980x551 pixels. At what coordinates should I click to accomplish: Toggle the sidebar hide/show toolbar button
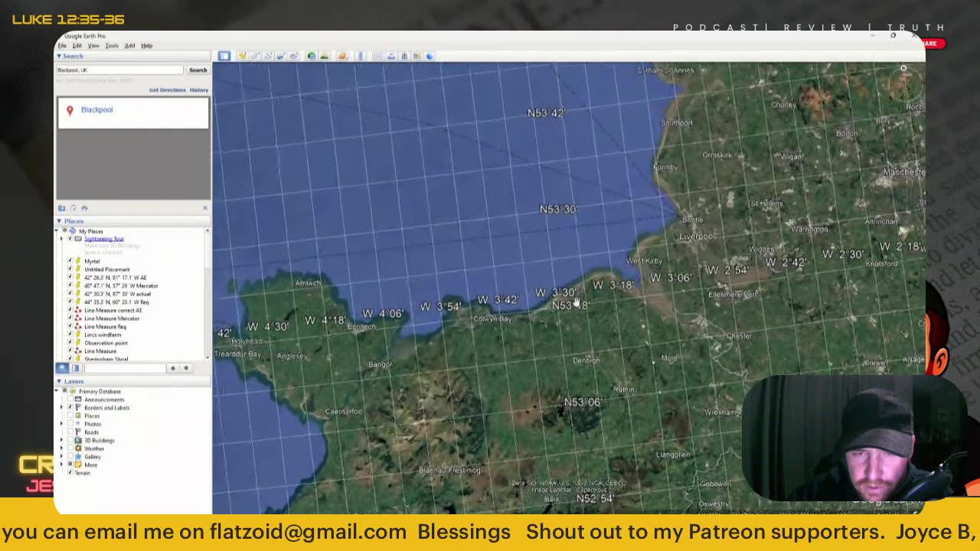[x=224, y=56]
